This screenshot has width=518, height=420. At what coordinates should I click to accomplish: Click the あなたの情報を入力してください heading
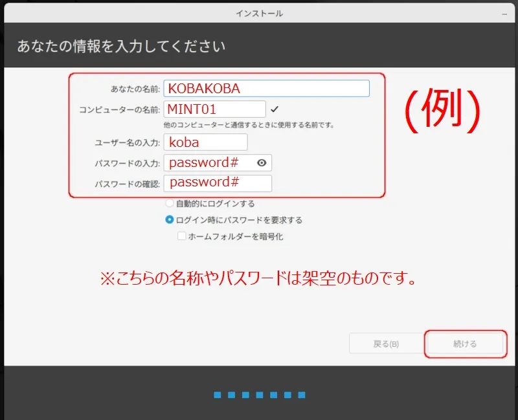121,47
